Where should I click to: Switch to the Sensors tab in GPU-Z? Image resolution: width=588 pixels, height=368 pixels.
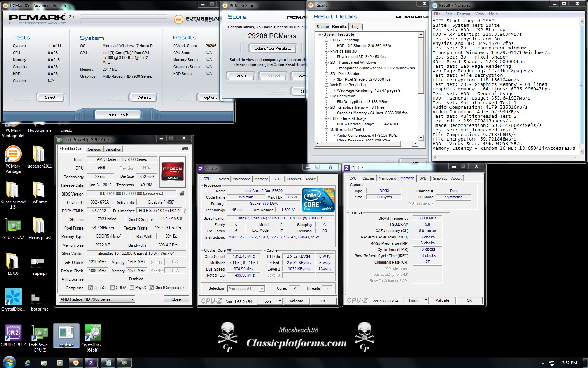pyautogui.click(x=94, y=149)
